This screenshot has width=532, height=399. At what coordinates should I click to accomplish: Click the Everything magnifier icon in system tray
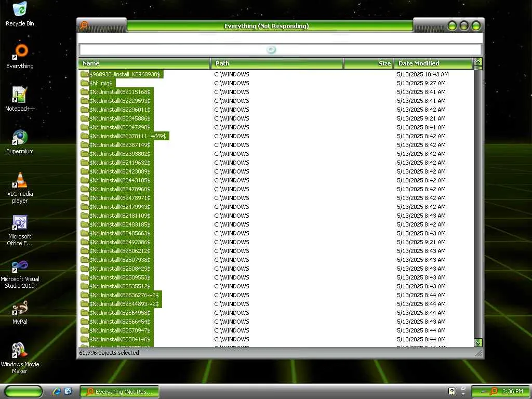(494, 391)
